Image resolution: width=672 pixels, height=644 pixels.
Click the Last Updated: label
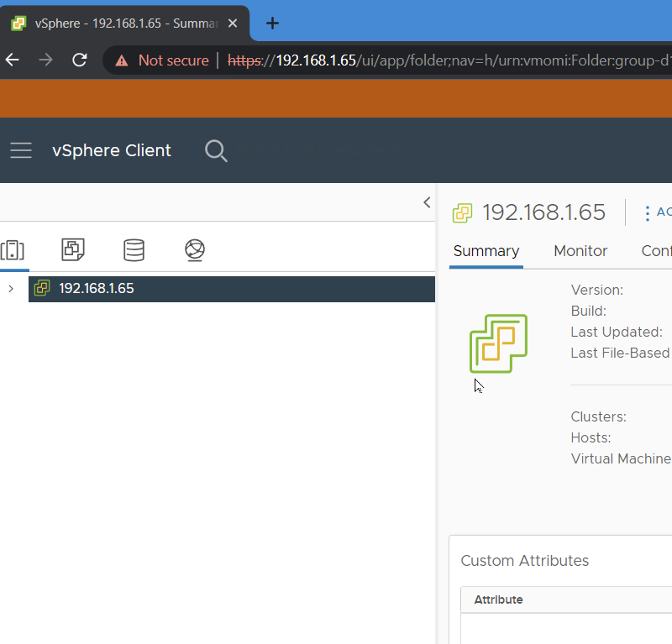coord(617,332)
